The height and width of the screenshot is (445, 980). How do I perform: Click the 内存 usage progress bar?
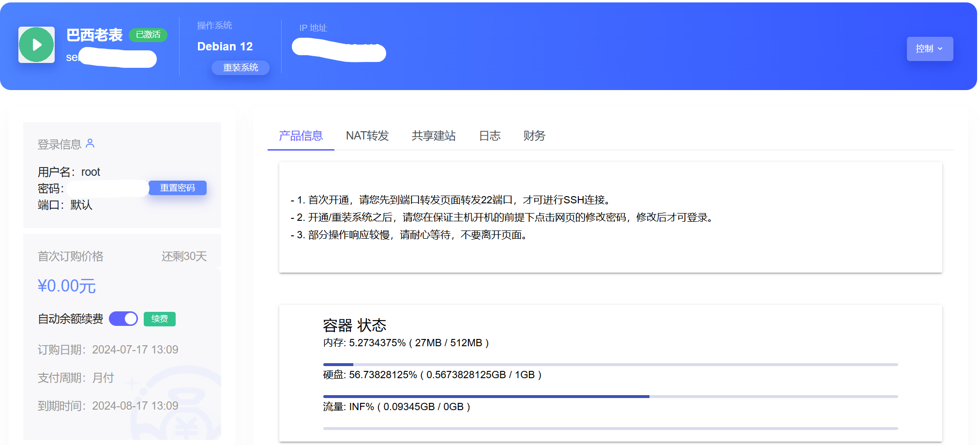[610, 365]
